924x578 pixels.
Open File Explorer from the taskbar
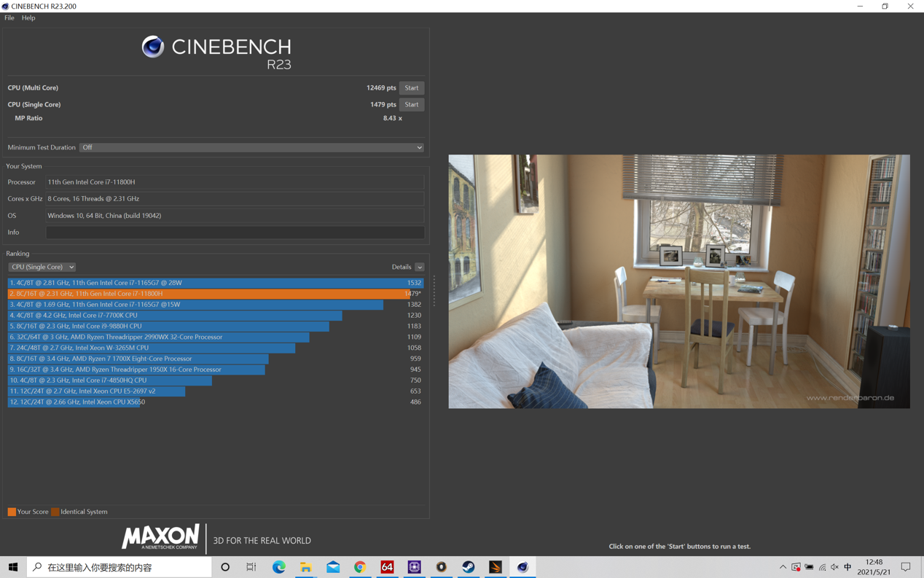point(305,567)
